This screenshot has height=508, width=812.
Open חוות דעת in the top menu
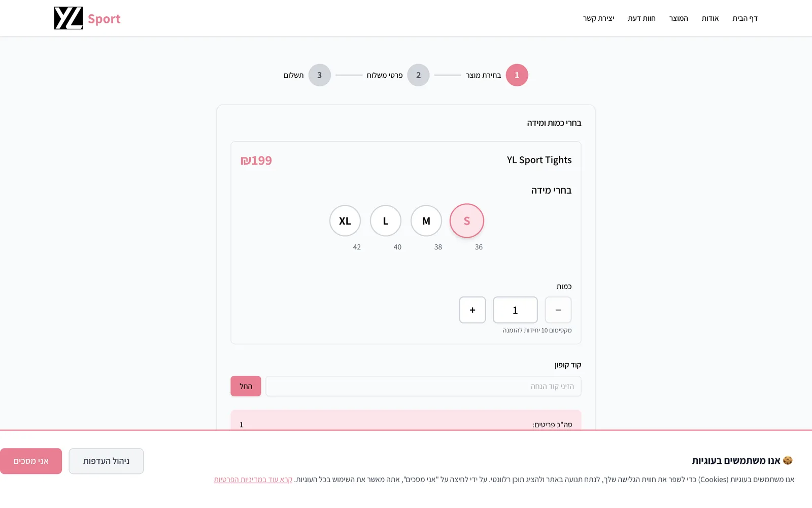coord(641,18)
